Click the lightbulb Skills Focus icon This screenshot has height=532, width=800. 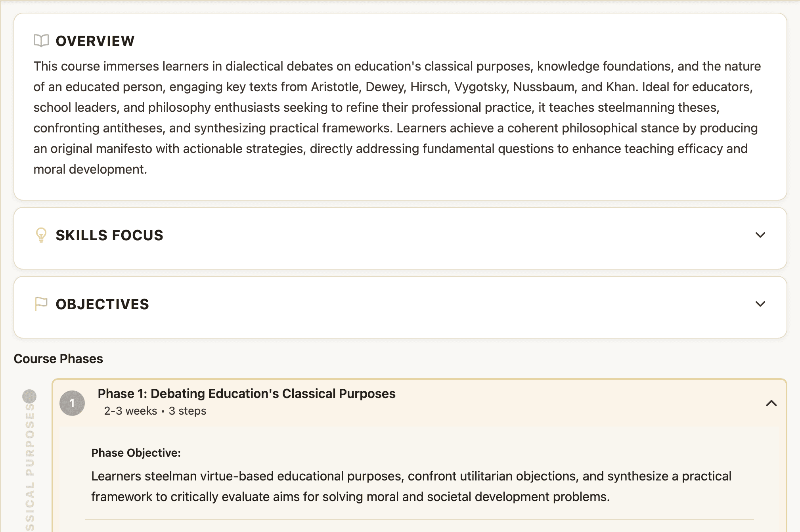(41, 235)
